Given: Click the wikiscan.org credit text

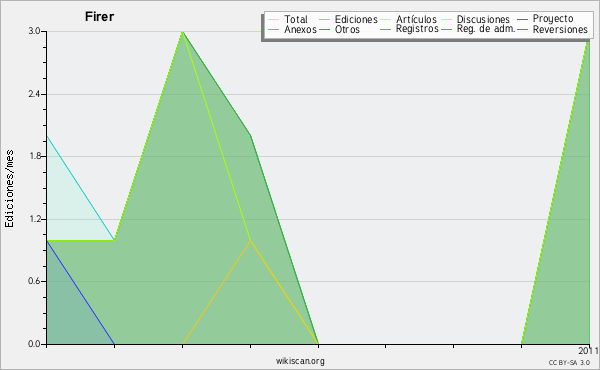Looking at the screenshot, I should (300, 361).
